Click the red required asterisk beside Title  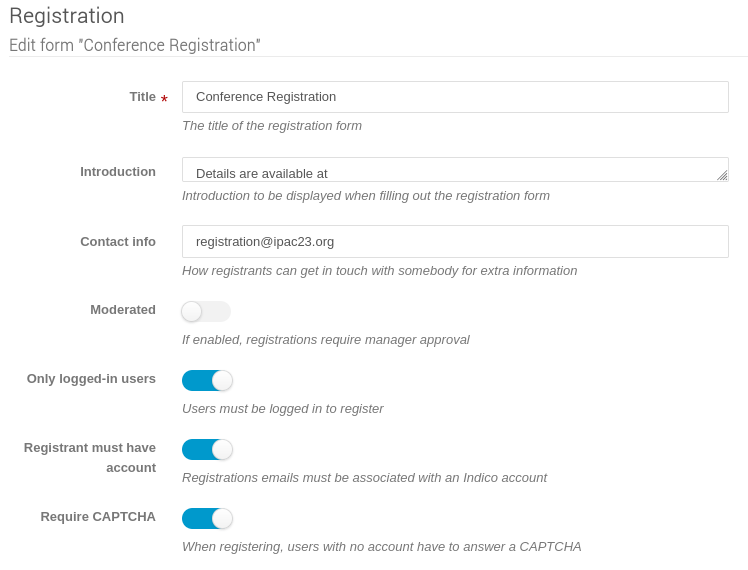[164, 100]
